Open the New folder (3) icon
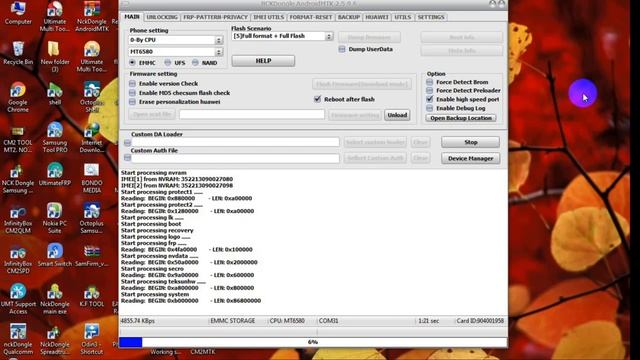 (55, 57)
